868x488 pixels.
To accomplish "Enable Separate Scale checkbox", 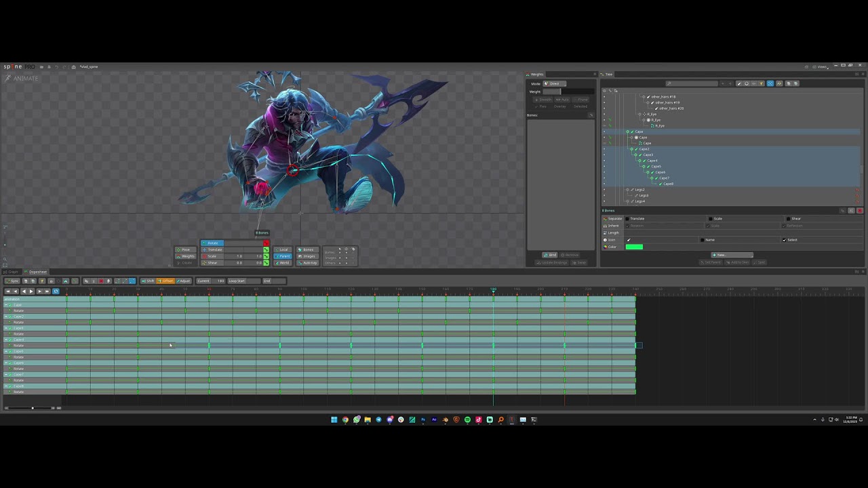I will 711,219.
